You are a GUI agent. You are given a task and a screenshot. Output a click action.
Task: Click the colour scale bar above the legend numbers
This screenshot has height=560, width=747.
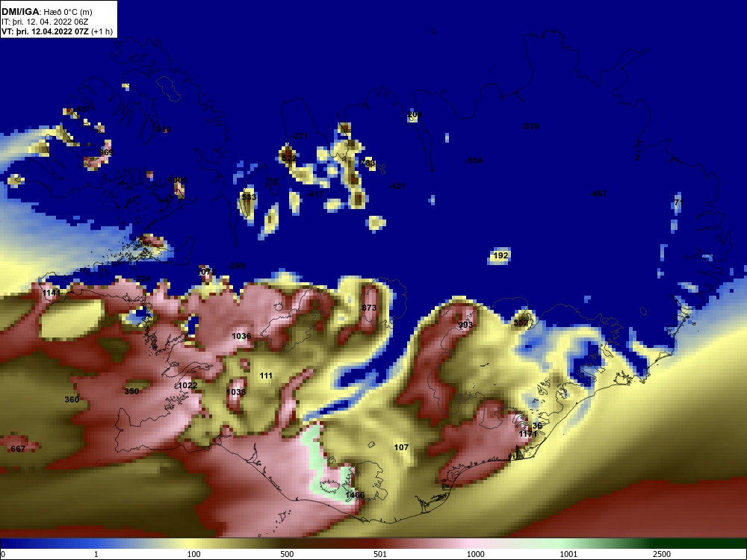coord(373,544)
